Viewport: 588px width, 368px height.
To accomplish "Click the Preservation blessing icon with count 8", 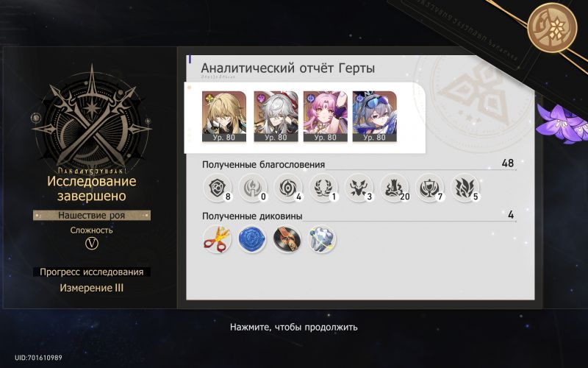I will pos(217,188).
